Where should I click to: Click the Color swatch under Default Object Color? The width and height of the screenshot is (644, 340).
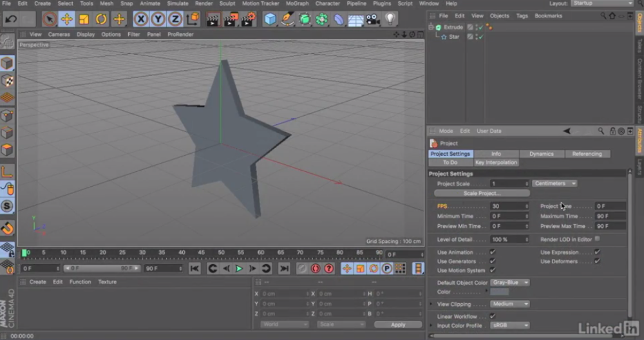point(500,292)
